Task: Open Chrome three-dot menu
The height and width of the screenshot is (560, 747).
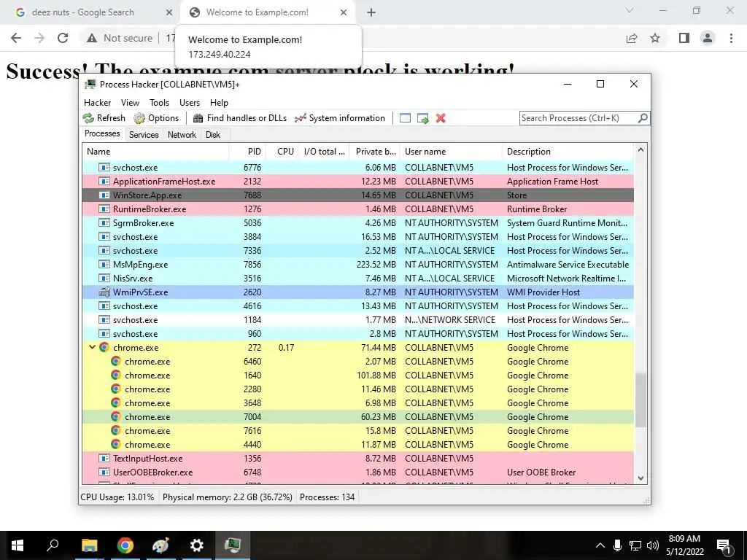Action: tap(731, 38)
